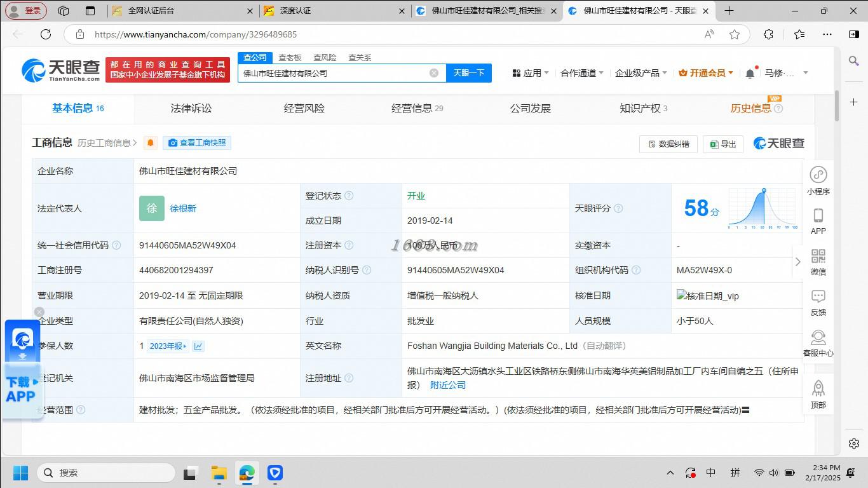Open legal representative 徐根新 link

click(183, 208)
